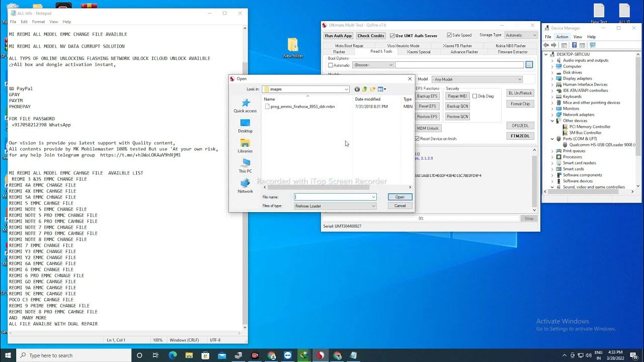Open Notepad Edit menu
Viewport: 644px width, 362px height.
tap(24, 22)
